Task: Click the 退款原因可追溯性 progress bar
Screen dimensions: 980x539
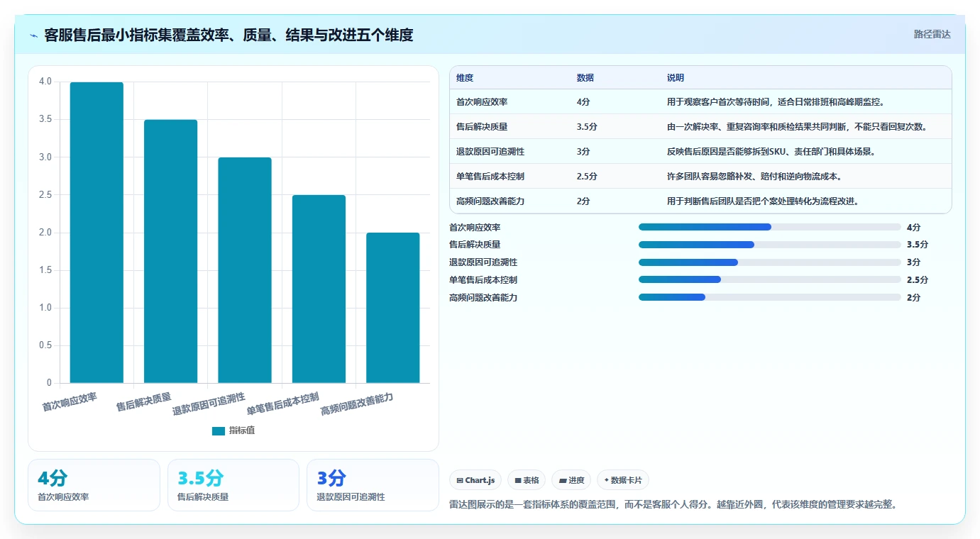Action: click(x=770, y=262)
